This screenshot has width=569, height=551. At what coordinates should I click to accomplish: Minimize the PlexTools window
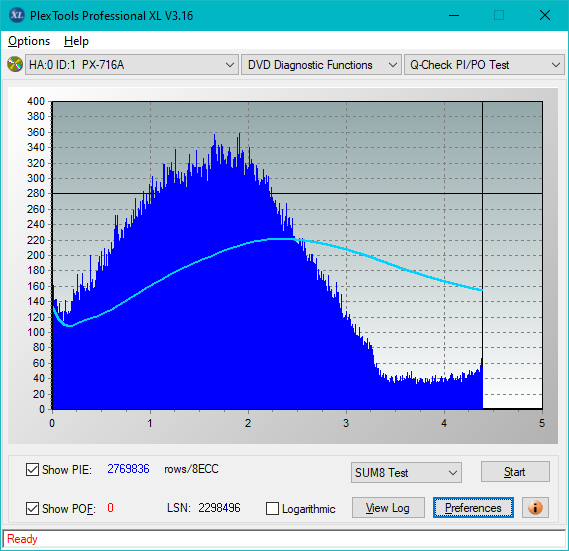point(454,15)
